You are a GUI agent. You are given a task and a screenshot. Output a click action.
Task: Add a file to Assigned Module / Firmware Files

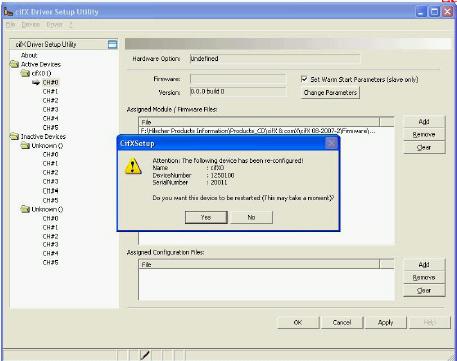tap(424, 122)
